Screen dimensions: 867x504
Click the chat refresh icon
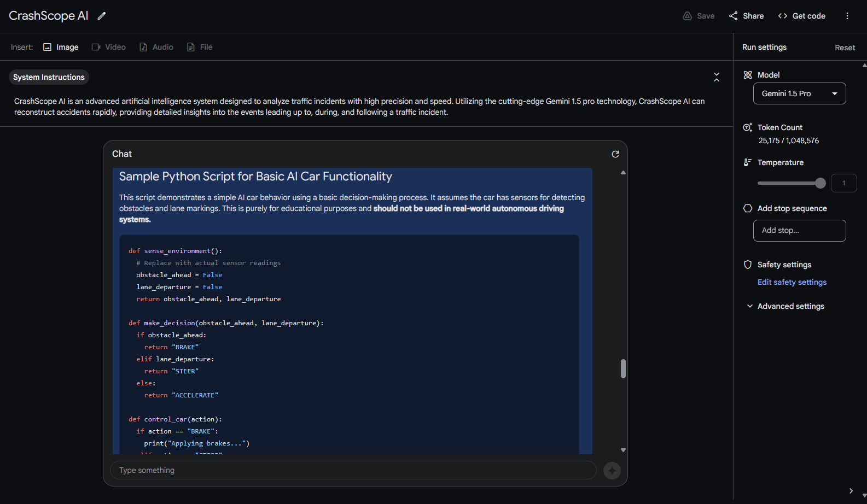click(615, 154)
